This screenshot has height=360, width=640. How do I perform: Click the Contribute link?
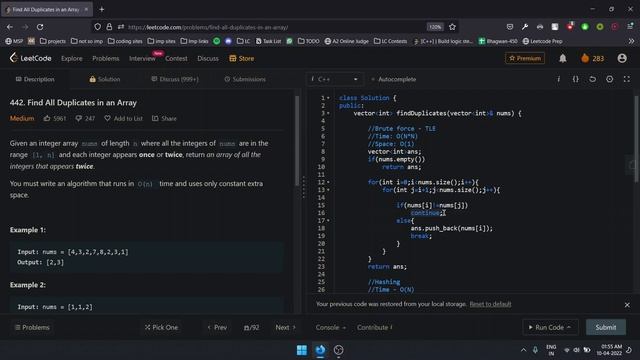pos(374,327)
